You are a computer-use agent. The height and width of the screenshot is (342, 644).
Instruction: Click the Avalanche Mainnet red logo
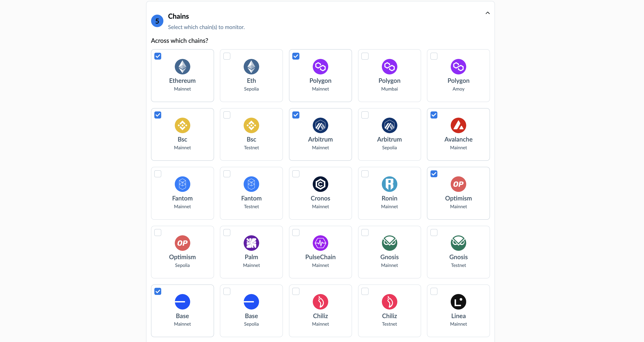click(x=458, y=125)
